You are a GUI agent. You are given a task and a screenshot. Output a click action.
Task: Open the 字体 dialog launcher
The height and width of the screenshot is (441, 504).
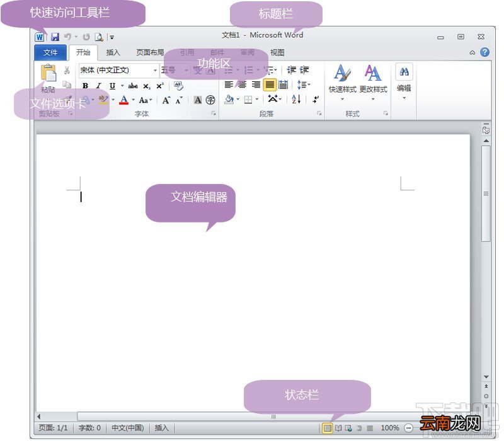click(213, 113)
